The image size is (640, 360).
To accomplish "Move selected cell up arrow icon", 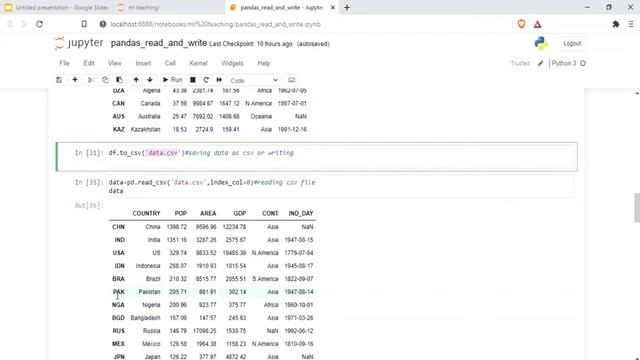I will pyautogui.click(x=136, y=80).
